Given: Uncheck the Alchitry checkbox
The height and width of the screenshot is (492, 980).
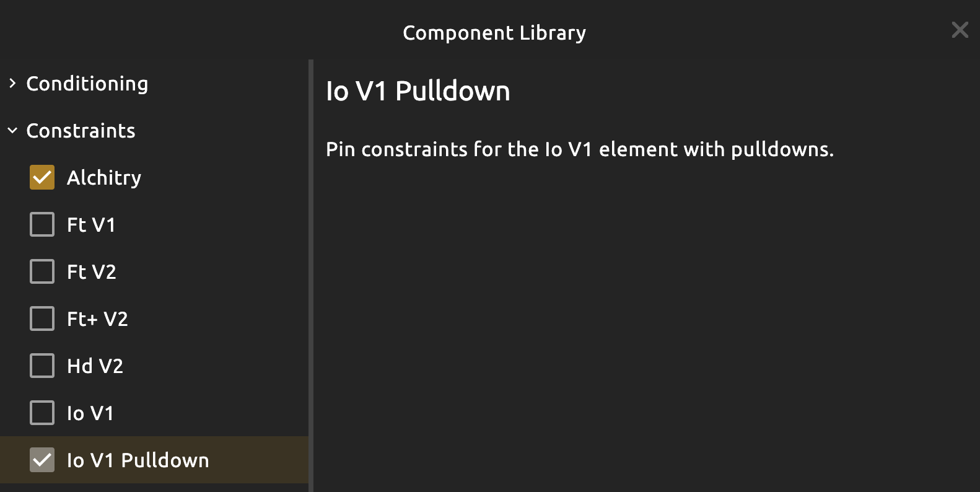Looking at the screenshot, I should 42,178.
